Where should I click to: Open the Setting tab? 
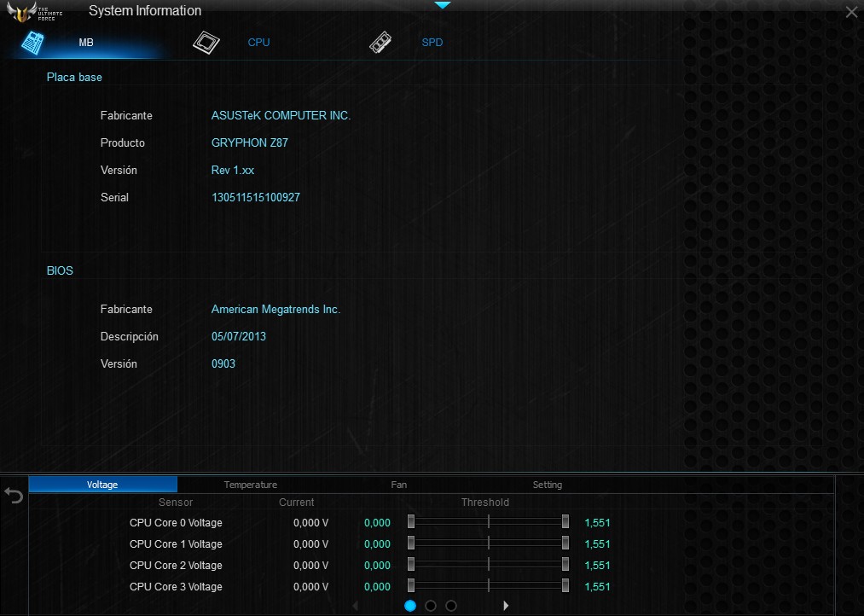point(548,485)
